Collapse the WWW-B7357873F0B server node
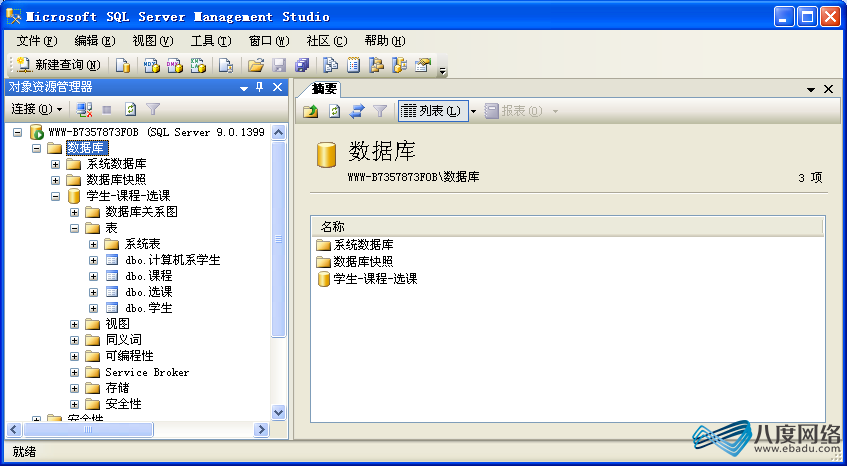Image resolution: width=847 pixels, height=466 pixels. [17, 132]
